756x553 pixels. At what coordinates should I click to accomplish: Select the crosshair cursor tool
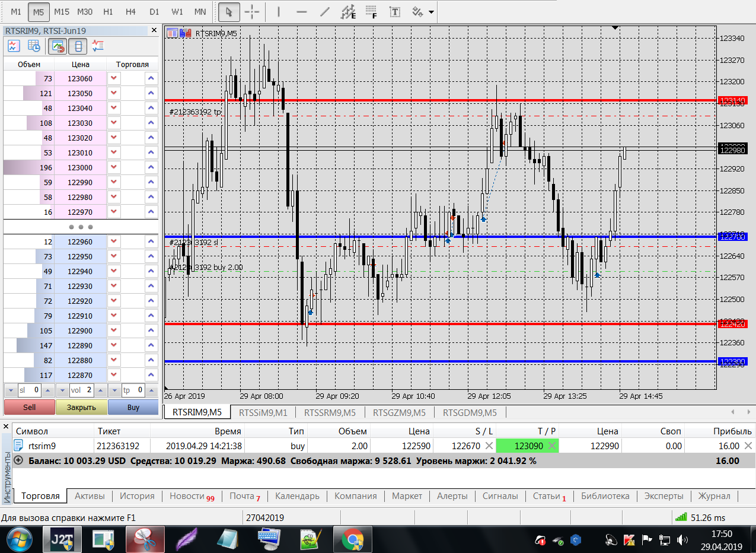coord(252,12)
